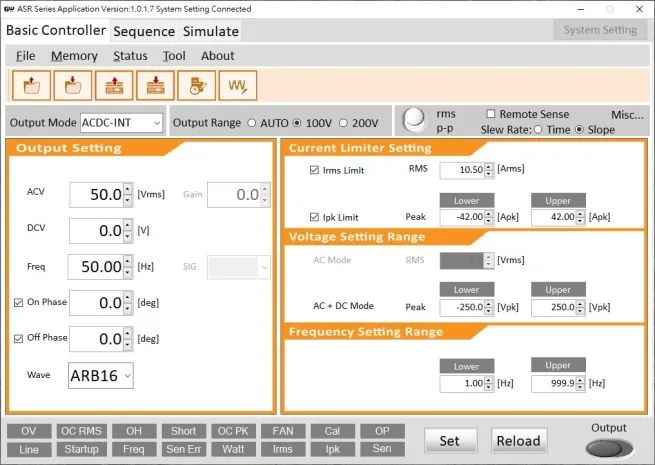Decrease Ipk Lower peak limit down arrow
Viewport: 655px width, 465px height.
[489, 220]
